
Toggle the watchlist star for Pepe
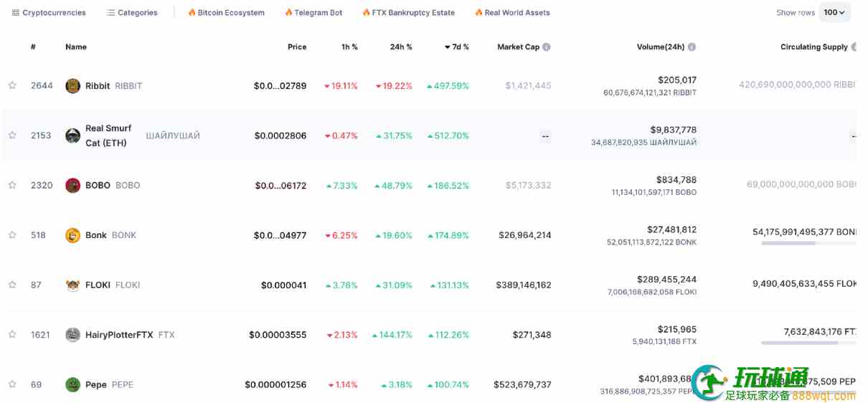click(x=12, y=384)
